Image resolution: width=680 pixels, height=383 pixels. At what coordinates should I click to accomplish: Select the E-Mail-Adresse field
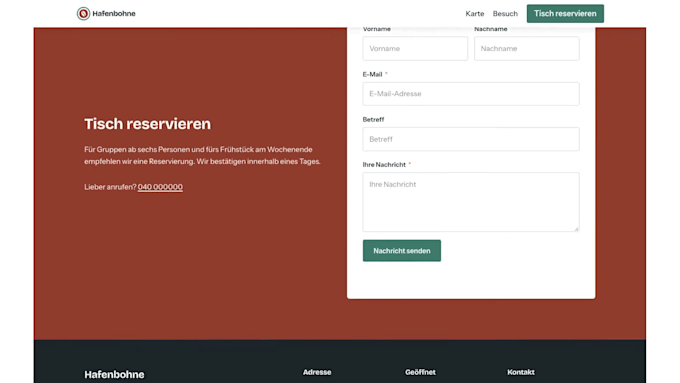click(471, 94)
